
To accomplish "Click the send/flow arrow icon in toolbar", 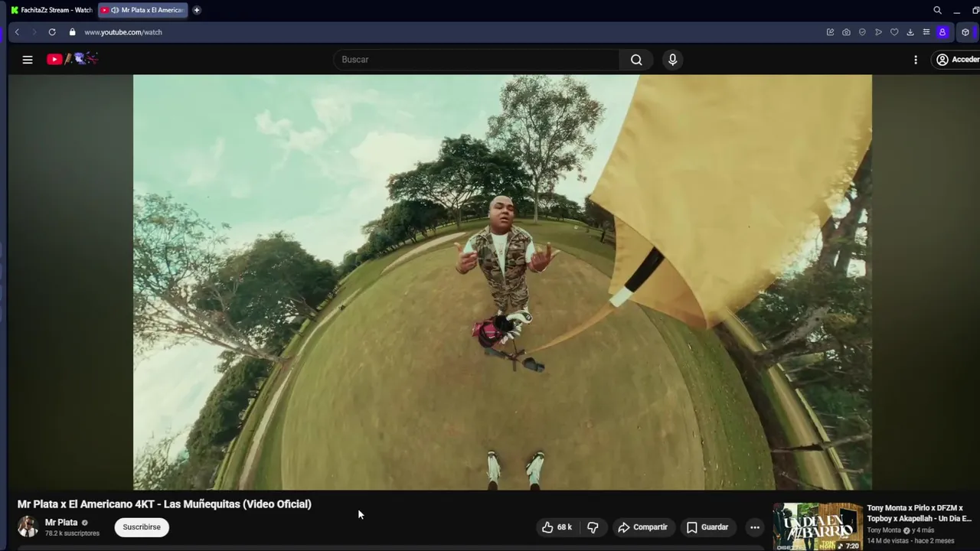I will [878, 32].
